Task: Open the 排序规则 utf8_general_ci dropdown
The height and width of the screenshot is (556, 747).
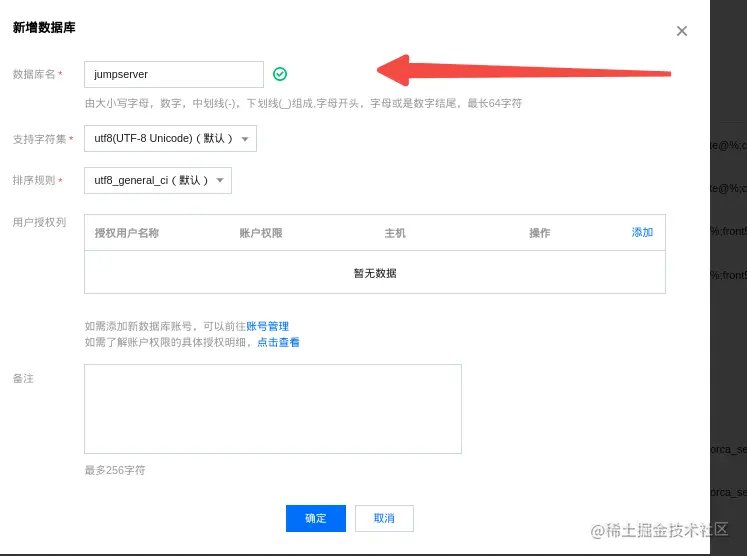Action: tap(158, 181)
